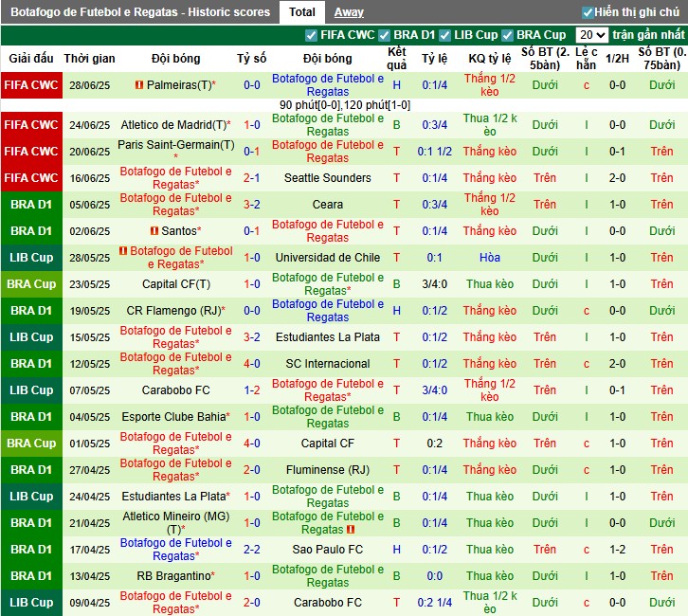Click the 2-2 score against Sao Paulo FC
The height and width of the screenshot is (616, 688).
point(252,550)
